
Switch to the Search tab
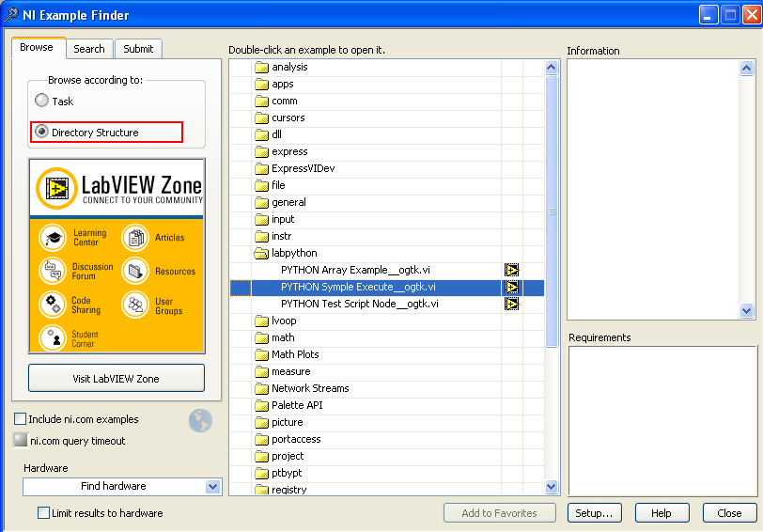[x=89, y=49]
